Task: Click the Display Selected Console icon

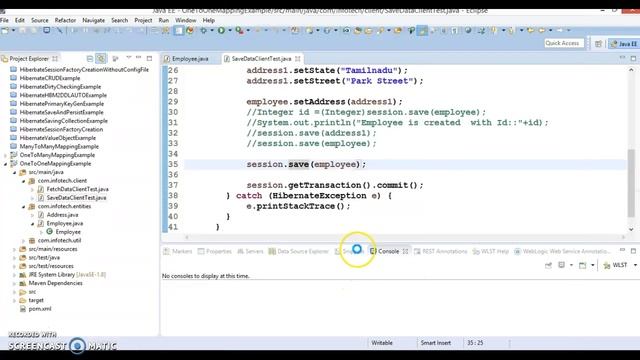Action: (562, 265)
